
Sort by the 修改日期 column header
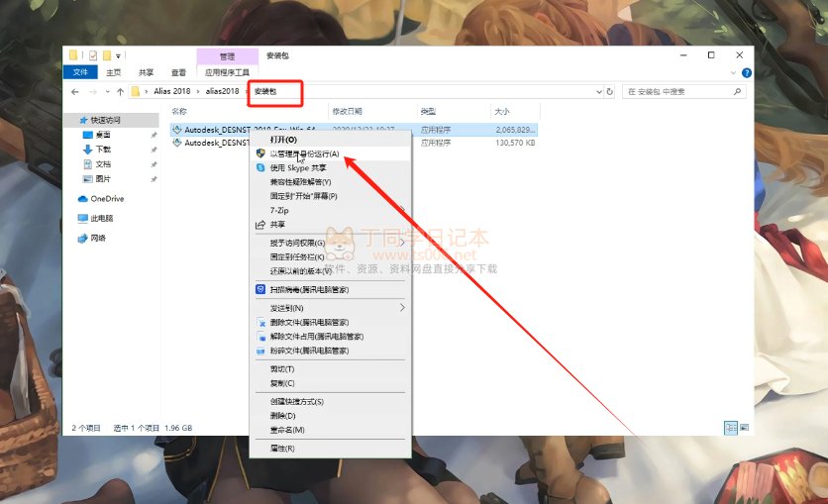(347, 111)
